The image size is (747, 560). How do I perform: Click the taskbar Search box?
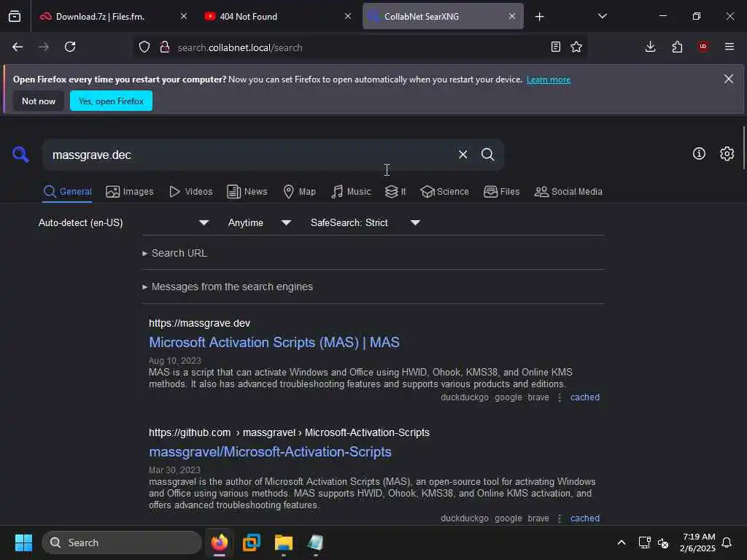(122, 542)
